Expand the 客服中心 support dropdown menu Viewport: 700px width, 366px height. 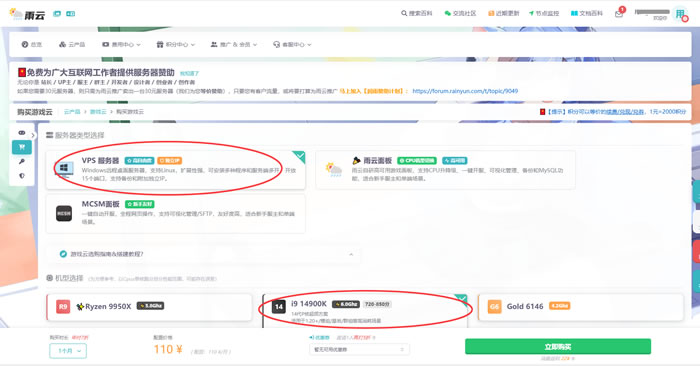pos(292,45)
